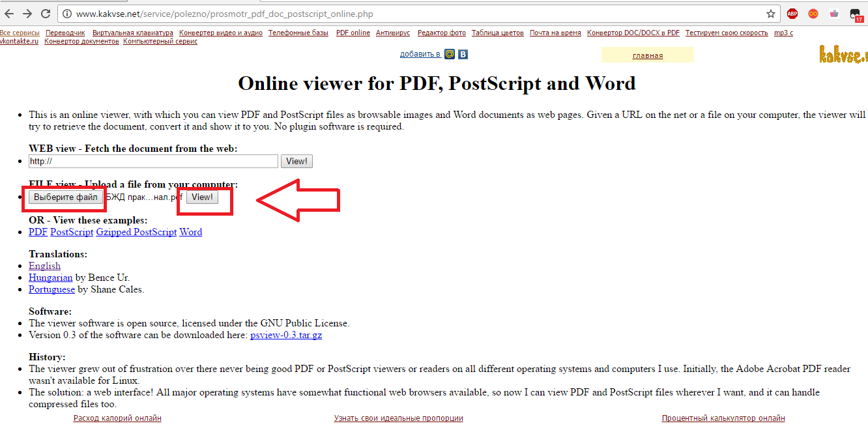Bookmark this page with star icon
This screenshot has width=868, height=430.
tap(771, 14)
